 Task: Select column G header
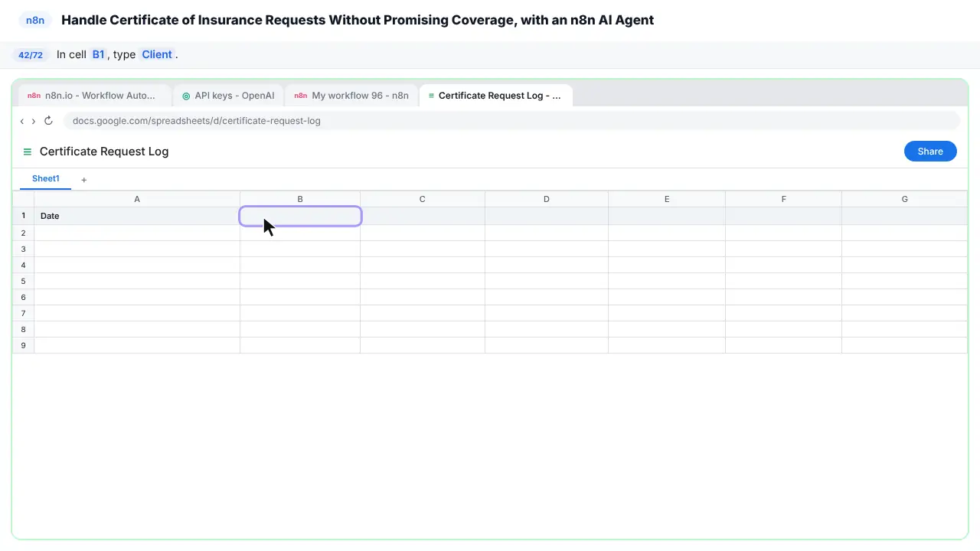(905, 199)
